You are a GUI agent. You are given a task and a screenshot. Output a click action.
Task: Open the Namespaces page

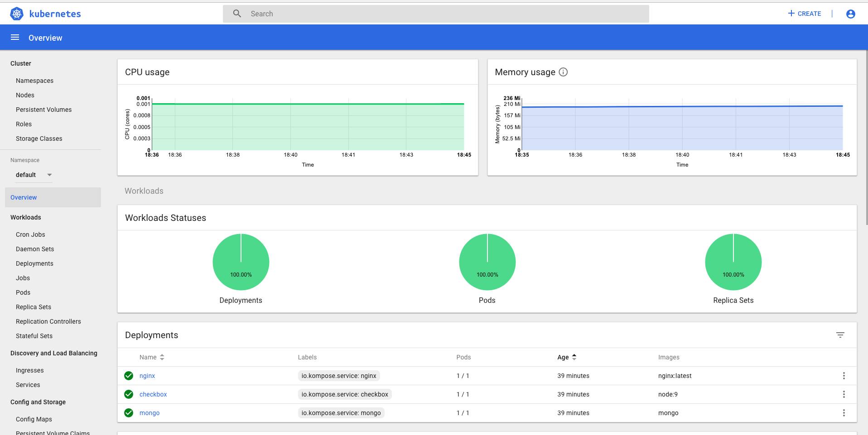(34, 81)
